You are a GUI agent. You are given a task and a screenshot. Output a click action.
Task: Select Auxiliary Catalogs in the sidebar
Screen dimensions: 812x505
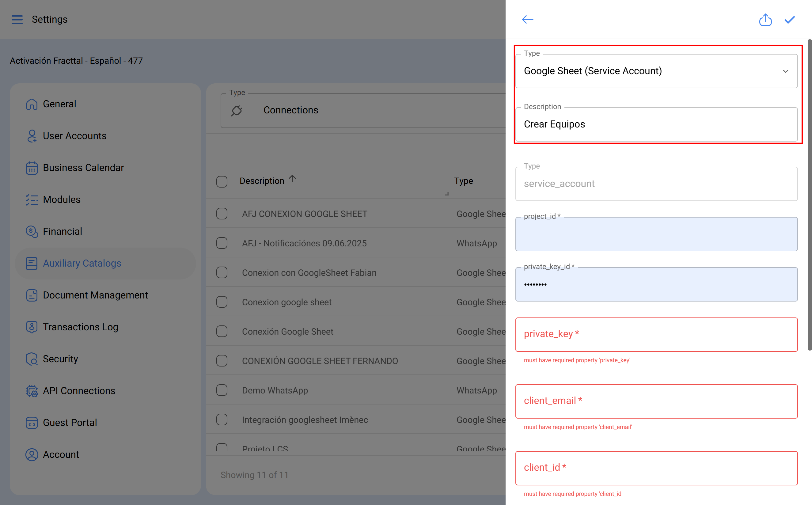tap(82, 264)
